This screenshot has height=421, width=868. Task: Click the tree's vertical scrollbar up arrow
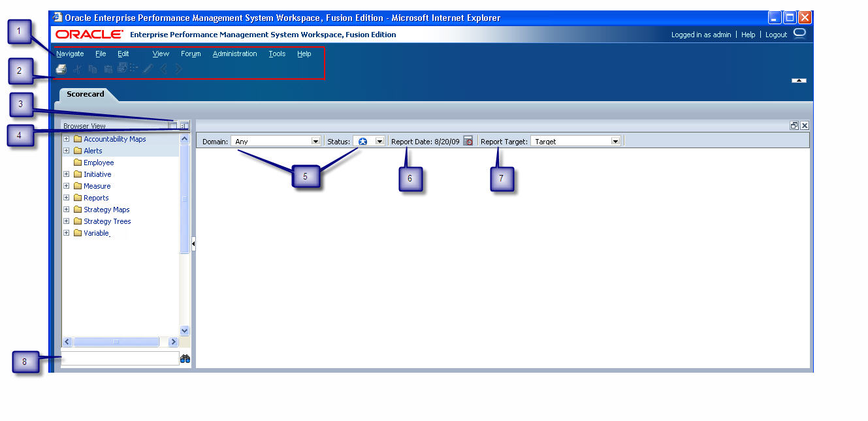point(184,138)
